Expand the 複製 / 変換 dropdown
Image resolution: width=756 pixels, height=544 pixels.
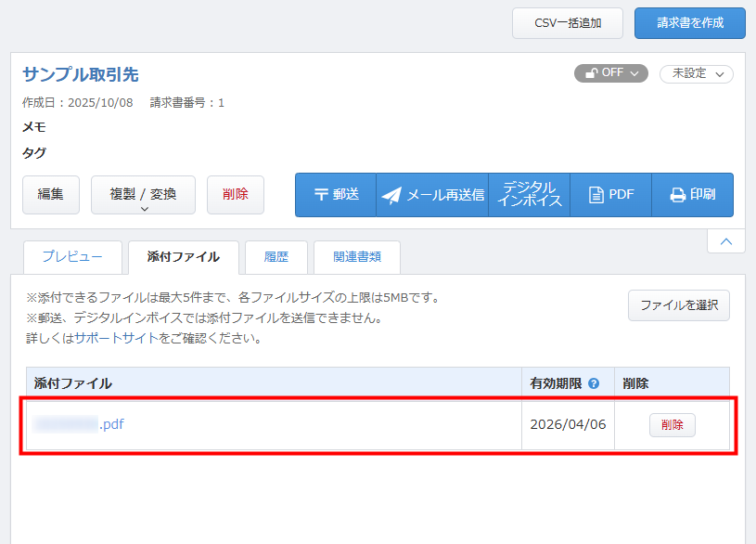tap(143, 195)
